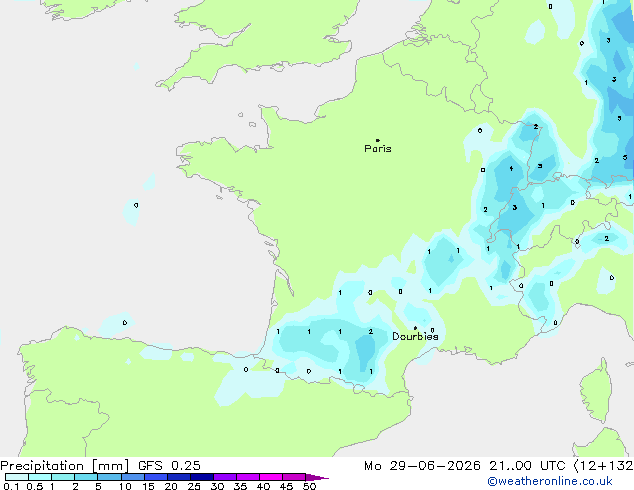The width and height of the screenshot is (634, 490).
Task: Click the legend scale value 50
Action: point(310,486)
